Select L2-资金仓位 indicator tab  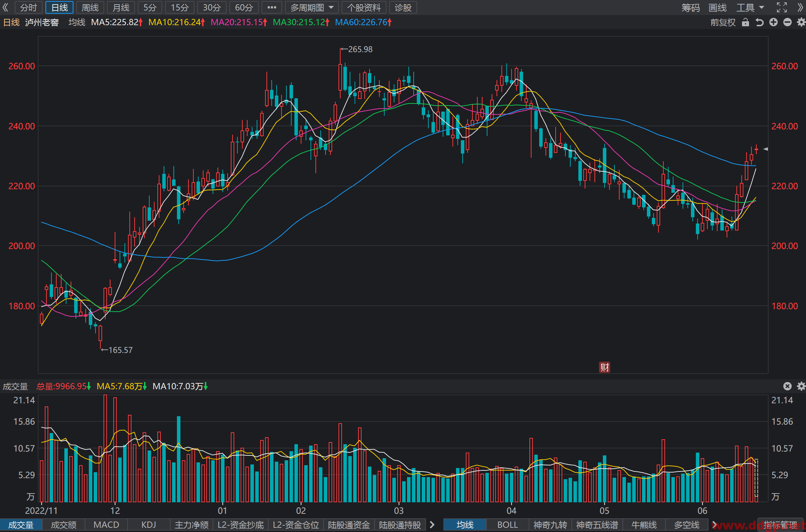(296, 525)
